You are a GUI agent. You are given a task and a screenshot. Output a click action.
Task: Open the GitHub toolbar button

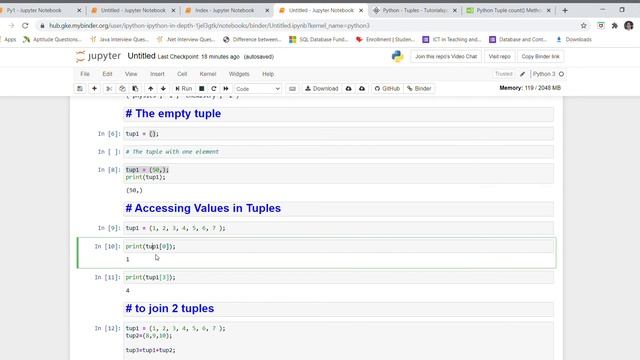pyautogui.click(x=387, y=89)
